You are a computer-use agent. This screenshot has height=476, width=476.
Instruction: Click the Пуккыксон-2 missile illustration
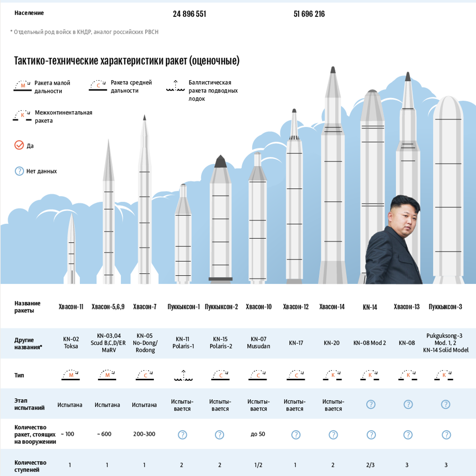pos(220,223)
